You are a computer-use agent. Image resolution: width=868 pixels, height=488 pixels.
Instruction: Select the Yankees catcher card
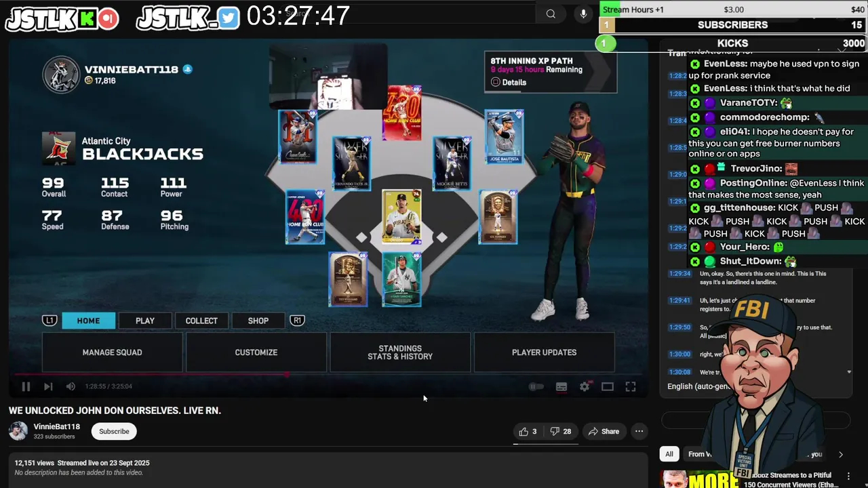tap(401, 279)
